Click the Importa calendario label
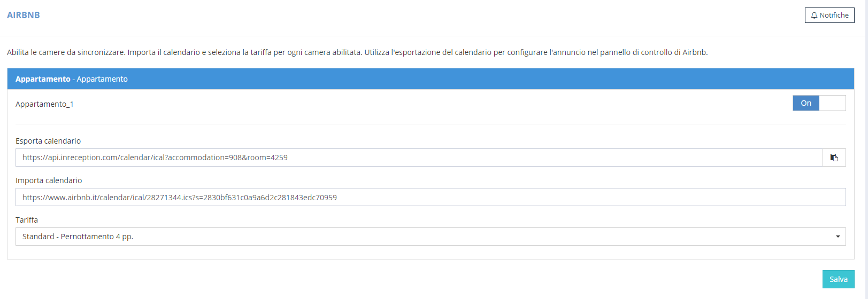 tap(49, 180)
